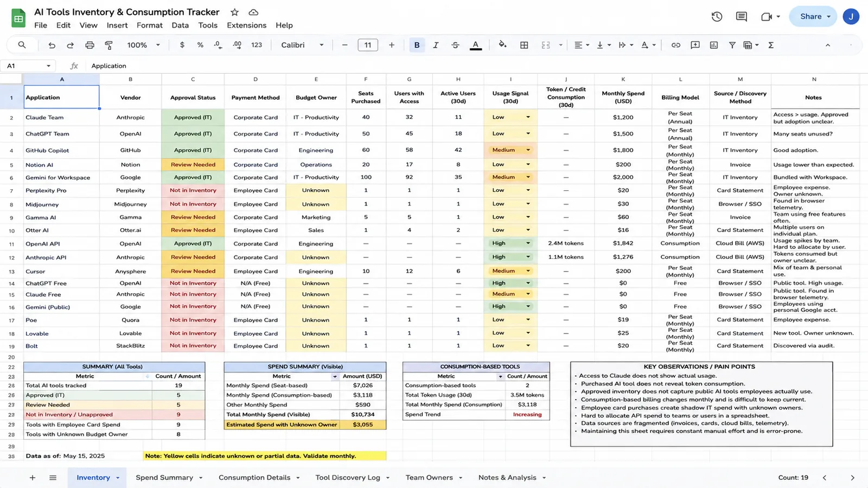
Task: Click the Share button
Action: (813, 16)
